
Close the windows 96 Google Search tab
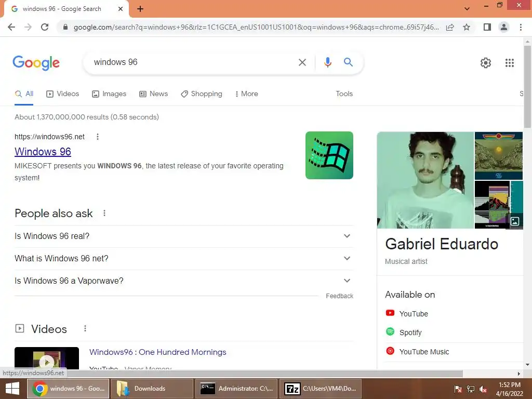121,9
